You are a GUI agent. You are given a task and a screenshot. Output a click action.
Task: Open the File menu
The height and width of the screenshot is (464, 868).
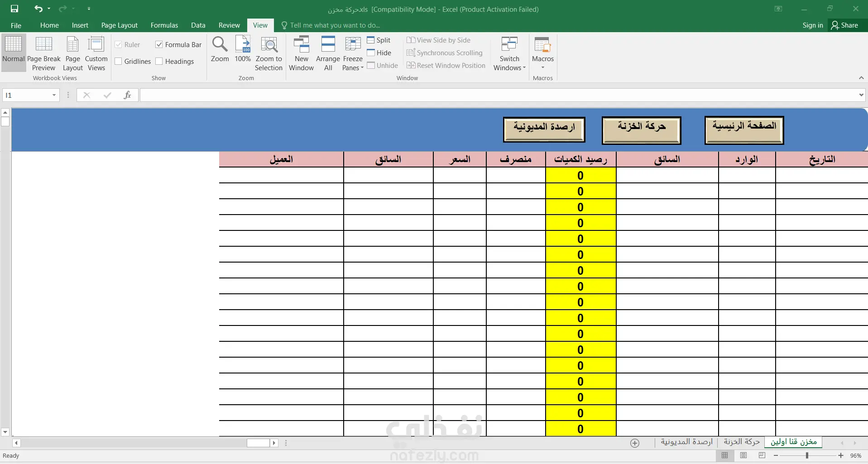(16, 25)
